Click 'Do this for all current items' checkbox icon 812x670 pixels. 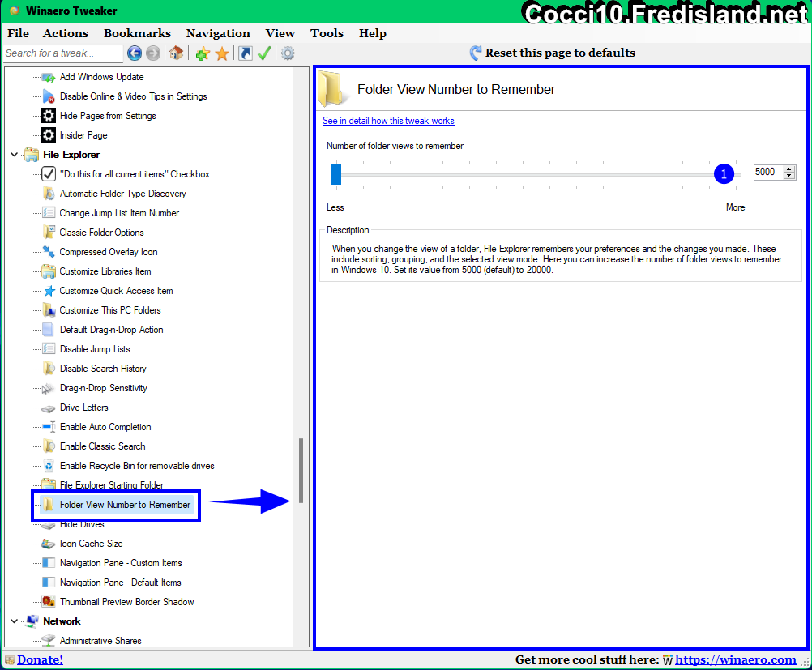[49, 174]
